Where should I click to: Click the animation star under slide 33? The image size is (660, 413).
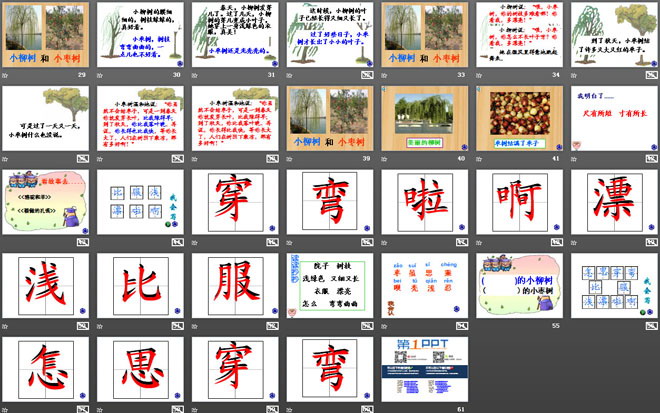pyautogui.click(x=384, y=76)
